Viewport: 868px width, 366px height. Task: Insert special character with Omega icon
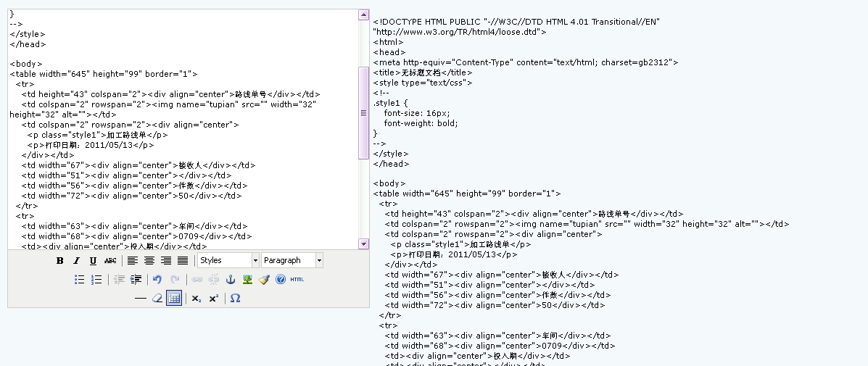[x=235, y=299]
